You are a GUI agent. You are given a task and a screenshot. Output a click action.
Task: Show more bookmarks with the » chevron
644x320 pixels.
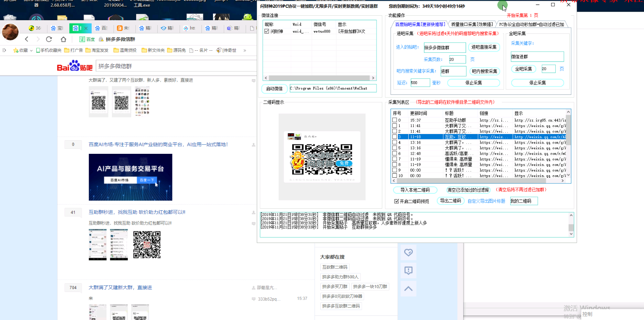(245, 50)
